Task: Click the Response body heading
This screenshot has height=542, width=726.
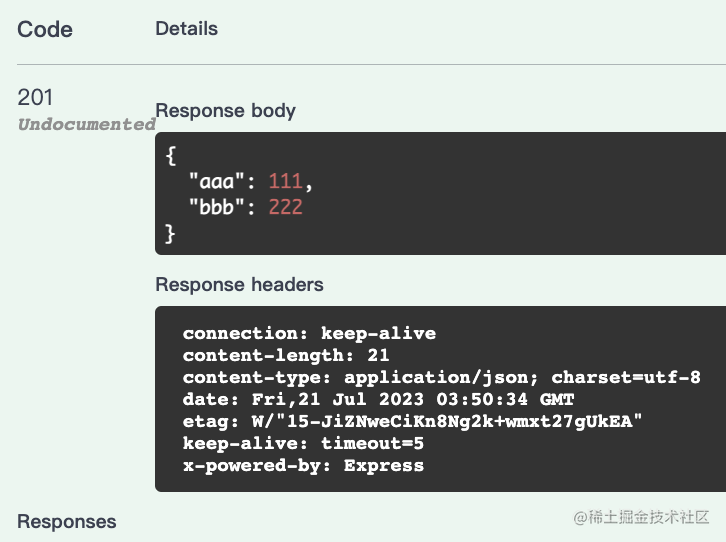Action: pyautogui.click(x=225, y=111)
